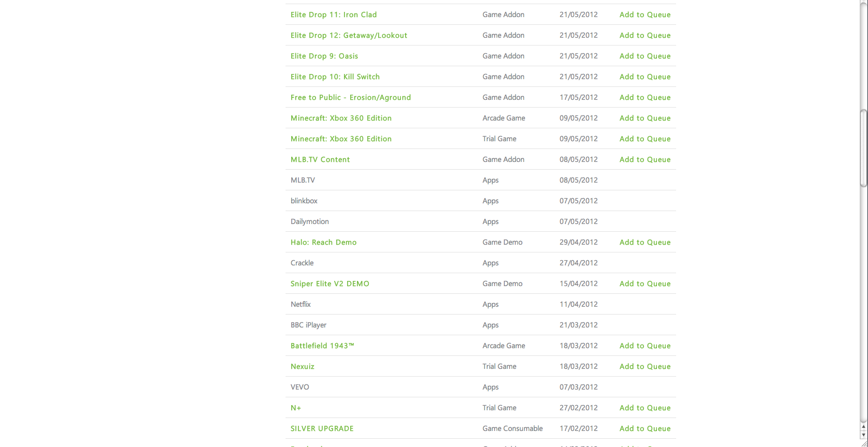Open Elite Drop 12: Getaway/Lookout link

(349, 35)
